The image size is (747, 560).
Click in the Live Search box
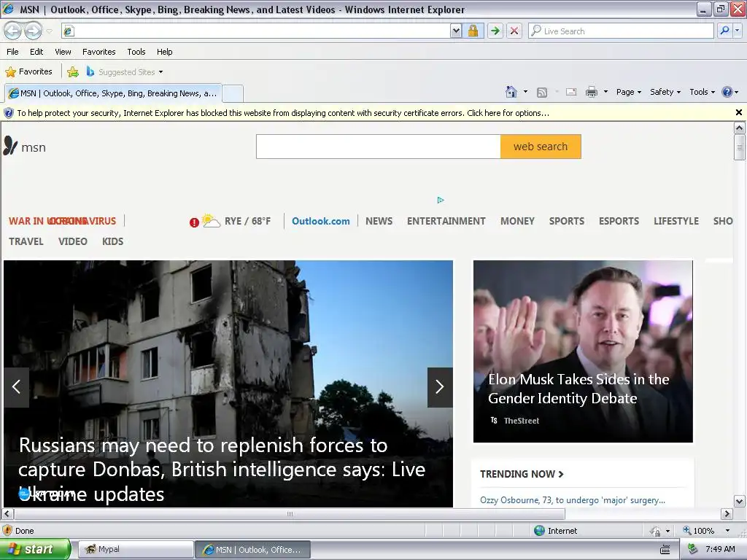pos(621,31)
